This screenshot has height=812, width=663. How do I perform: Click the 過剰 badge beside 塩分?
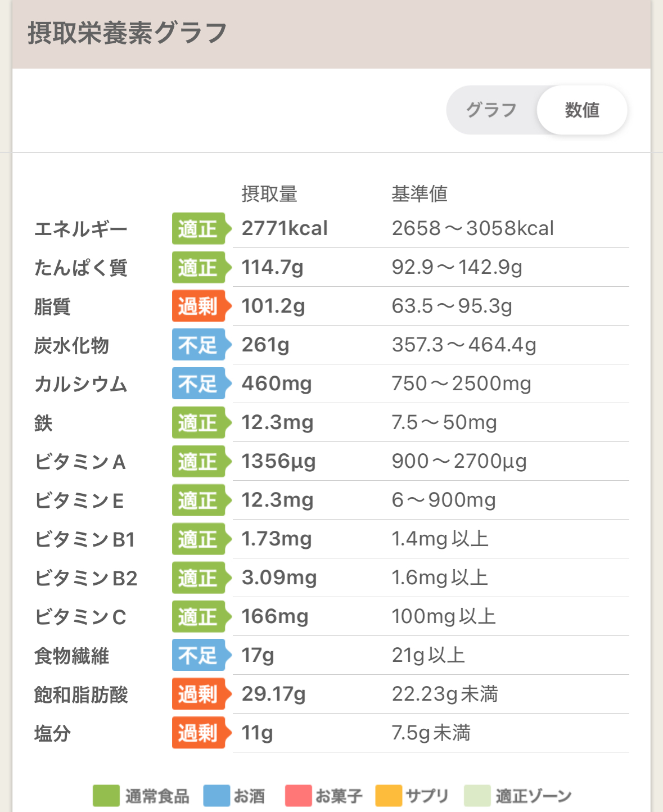point(201,733)
